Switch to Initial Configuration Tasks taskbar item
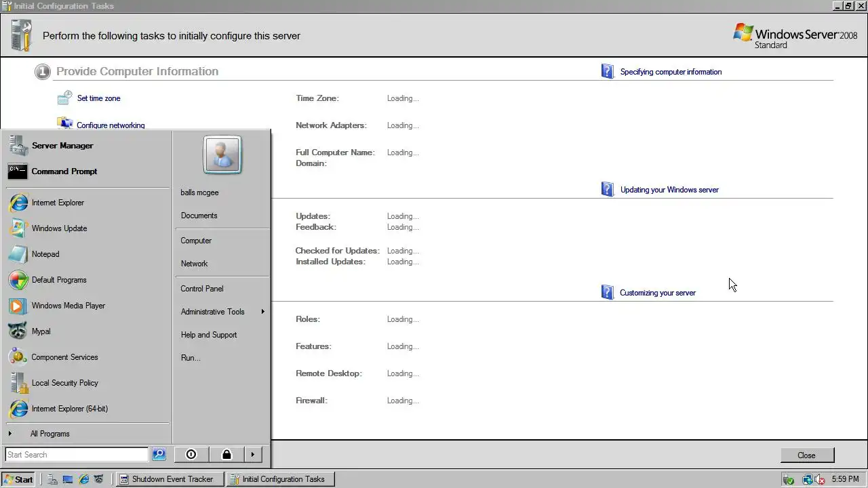Screen dimensions: 868x488 280,479
